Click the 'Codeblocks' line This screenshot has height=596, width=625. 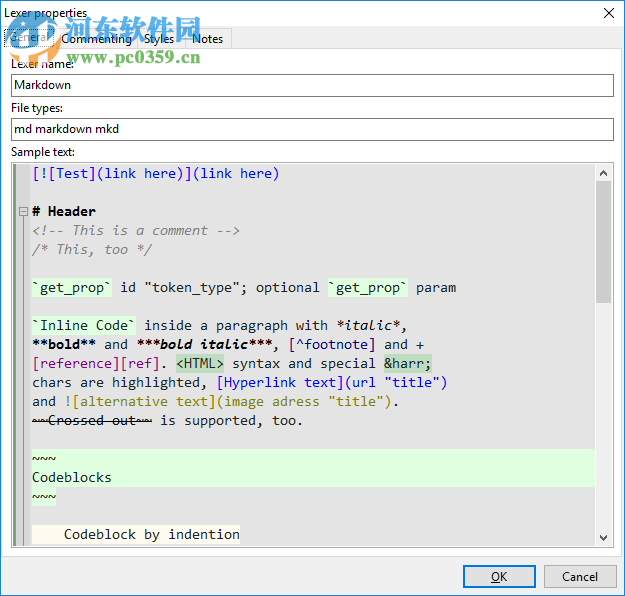point(72,478)
